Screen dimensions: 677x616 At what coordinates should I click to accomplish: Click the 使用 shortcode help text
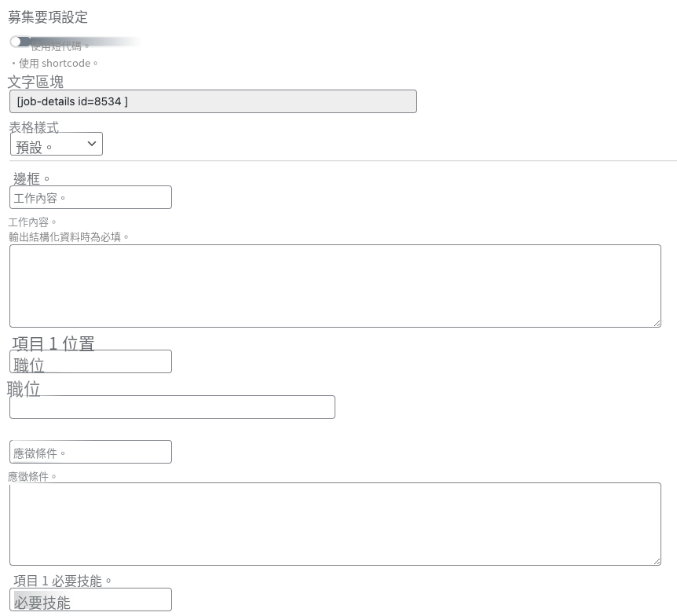point(54,64)
